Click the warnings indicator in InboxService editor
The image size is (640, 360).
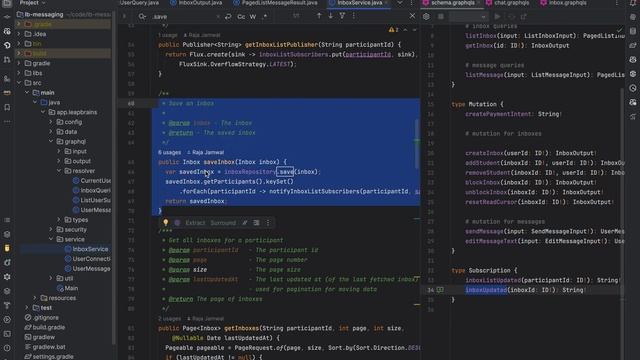[x=393, y=30]
